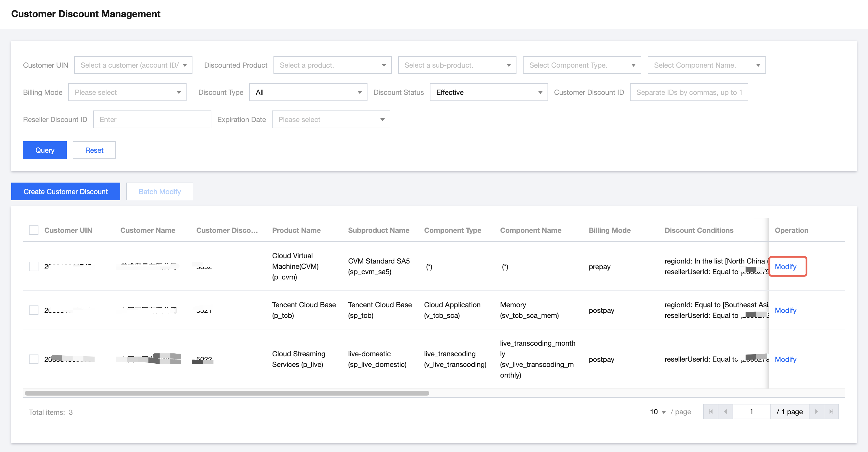The height and width of the screenshot is (452, 868).
Task: Open items-per-page size arrow
Action: [x=663, y=412]
